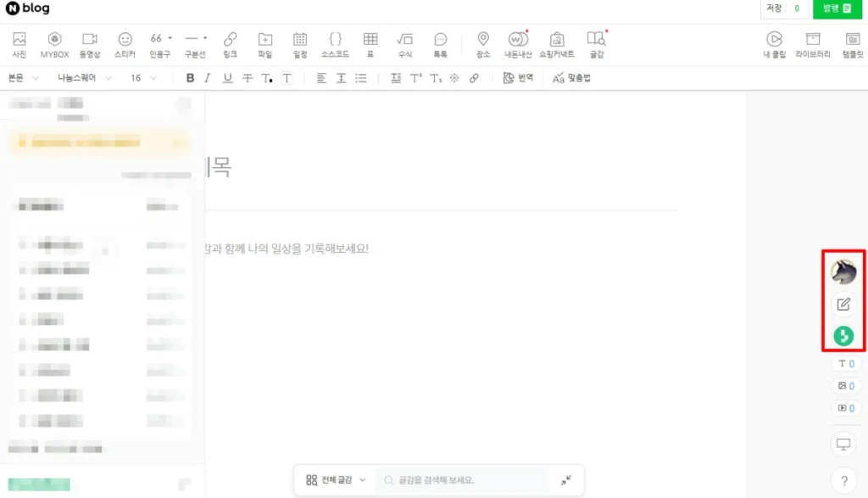
Task: Insert a schedule with 일정 icon
Action: pyautogui.click(x=300, y=44)
